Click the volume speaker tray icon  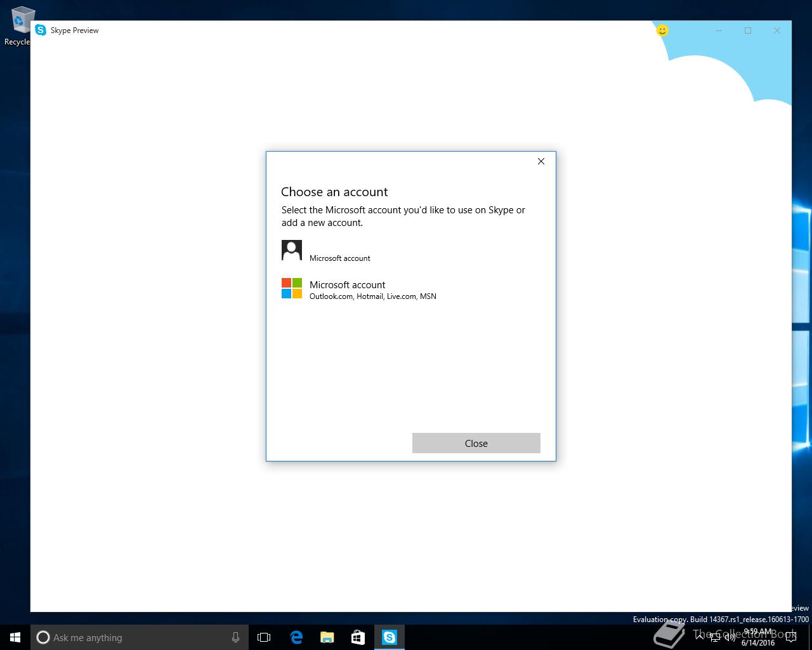click(730, 637)
